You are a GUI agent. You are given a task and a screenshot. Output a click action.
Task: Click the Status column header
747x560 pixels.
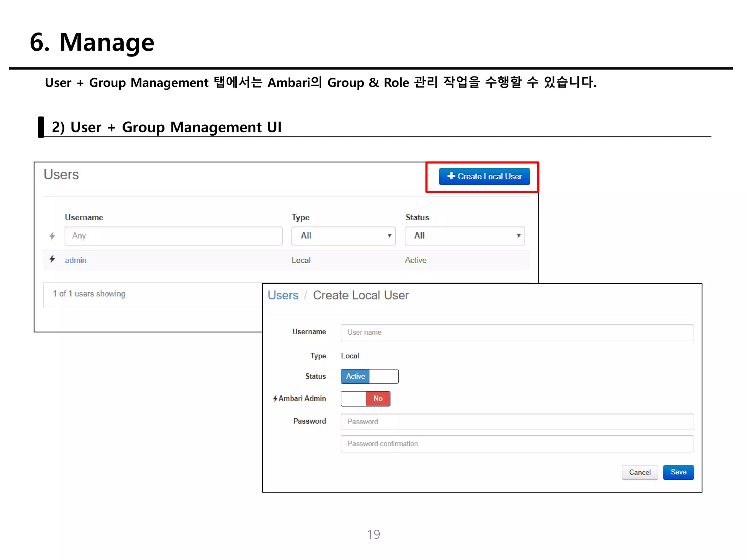(x=417, y=217)
